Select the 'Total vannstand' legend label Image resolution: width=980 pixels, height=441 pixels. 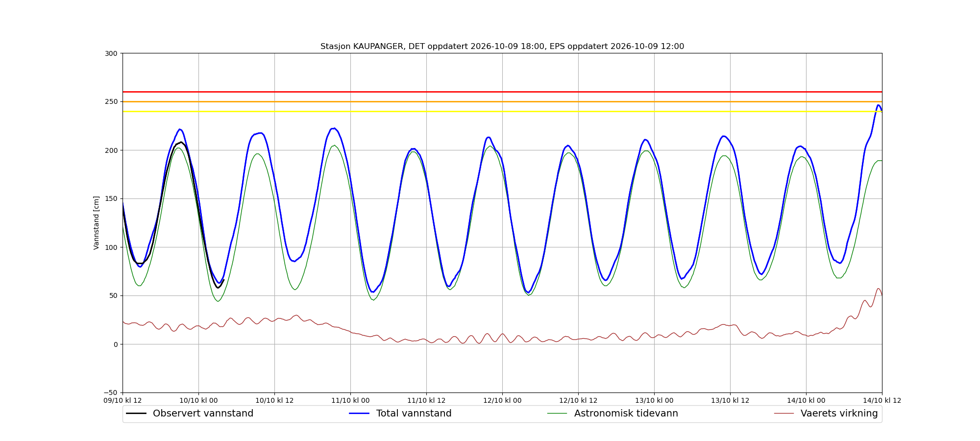tap(414, 414)
